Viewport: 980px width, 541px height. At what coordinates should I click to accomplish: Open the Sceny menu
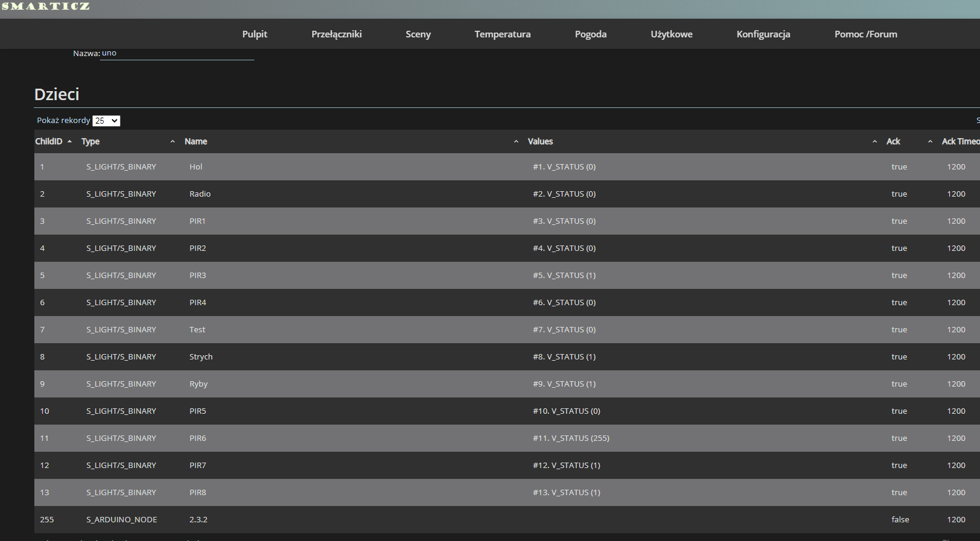pyautogui.click(x=418, y=34)
